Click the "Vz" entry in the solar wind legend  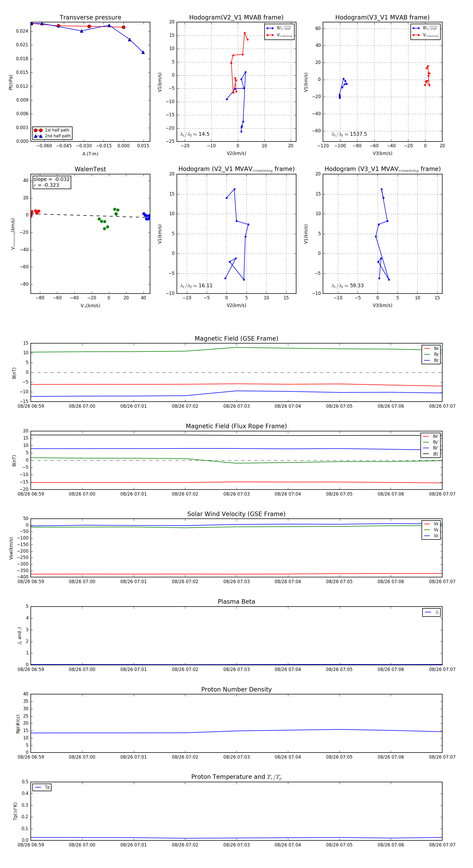[x=431, y=536]
